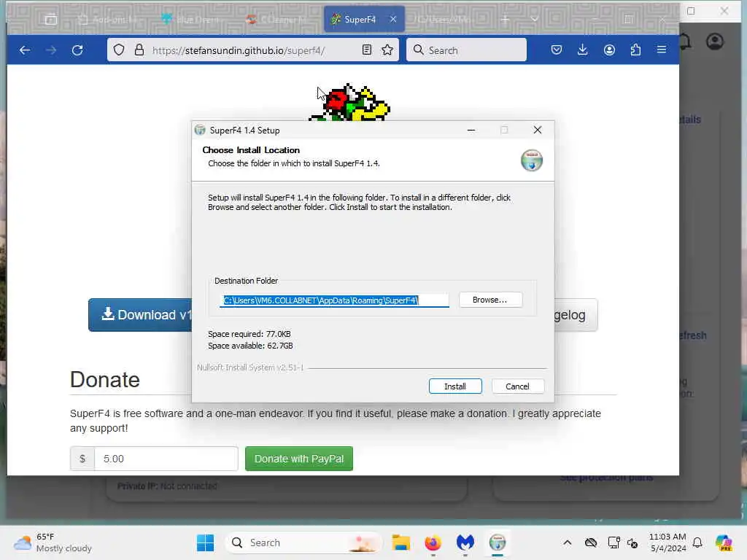Open Malwarebytes from the taskbar
The image size is (747, 560).
(x=465, y=542)
